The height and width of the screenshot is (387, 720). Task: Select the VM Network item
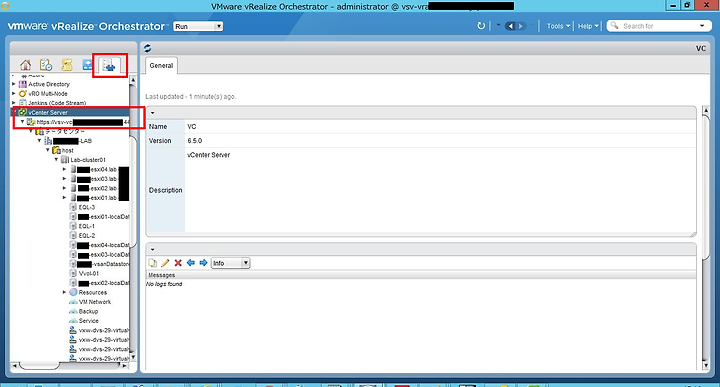(x=95, y=302)
